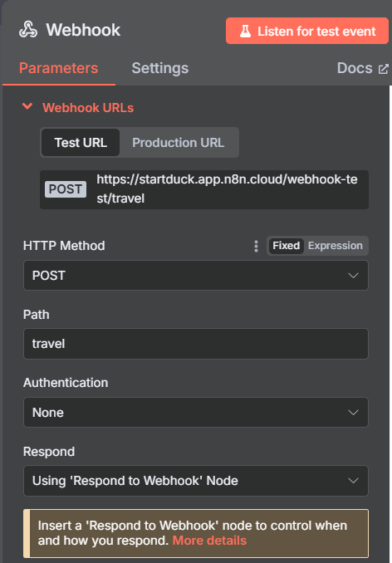
Task: Switch to the Settings tab
Action: [x=160, y=68]
